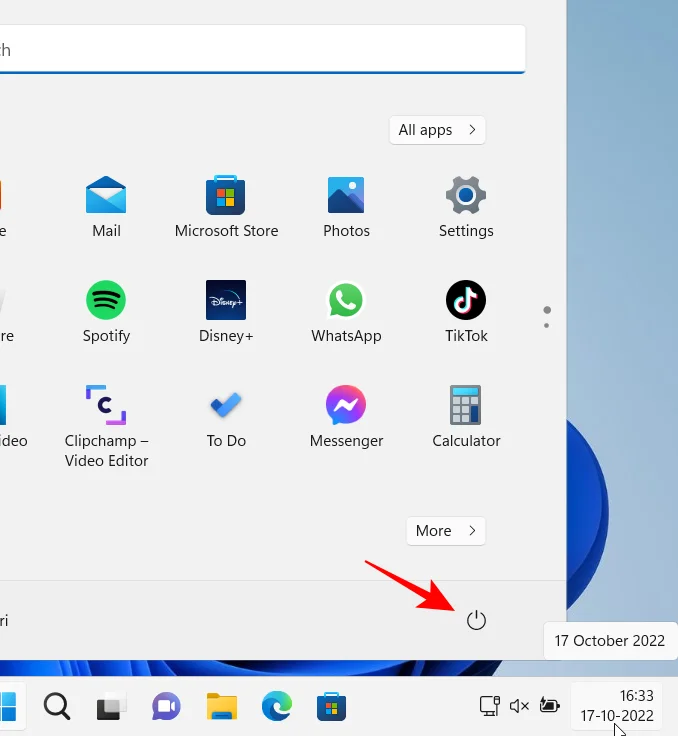The height and width of the screenshot is (736, 678).
Task: Check the battery tray icon
Action: click(x=549, y=705)
